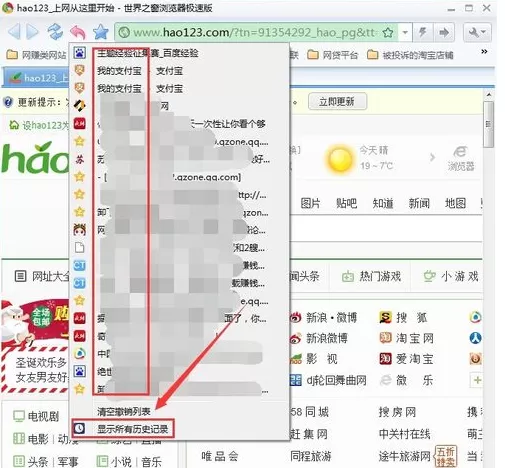Click the 途牛旅游网 link
This screenshot has height=468, width=505.
(x=405, y=456)
